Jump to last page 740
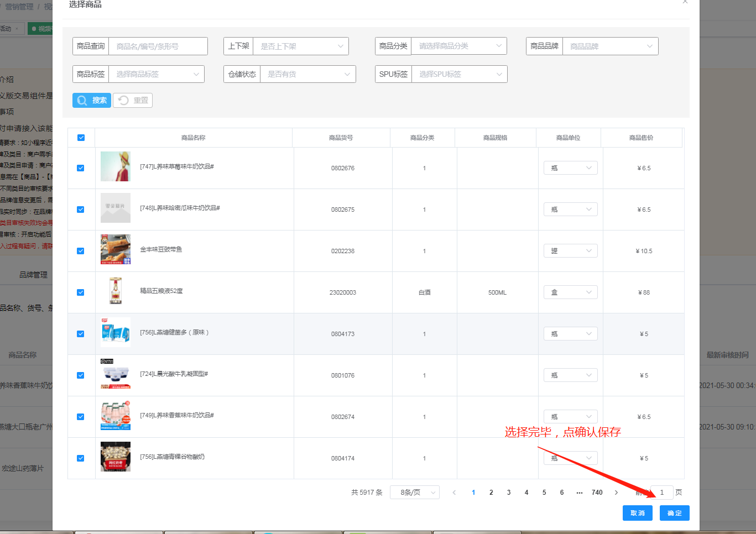This screenshot has width=756, height=534. tap(597, 493)
